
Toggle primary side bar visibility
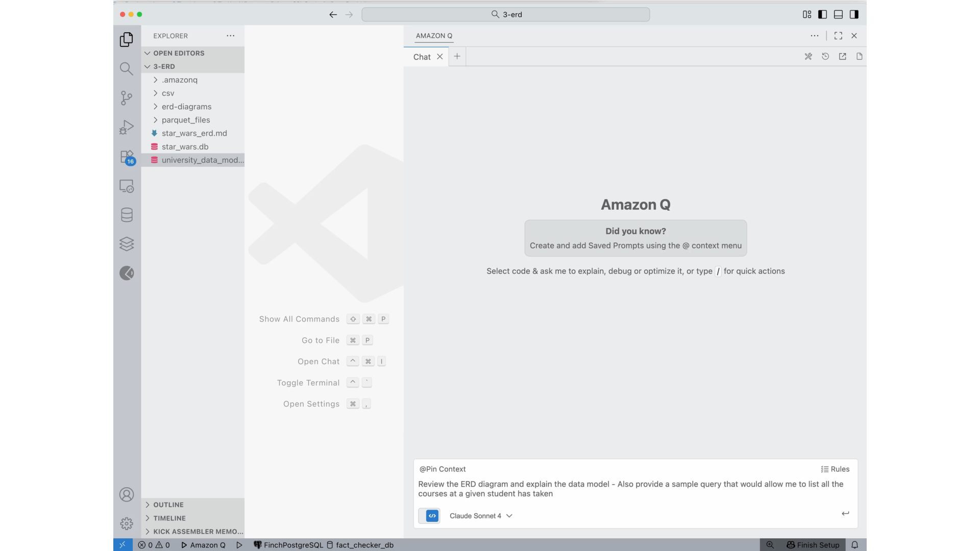click(x=822, y=14)
